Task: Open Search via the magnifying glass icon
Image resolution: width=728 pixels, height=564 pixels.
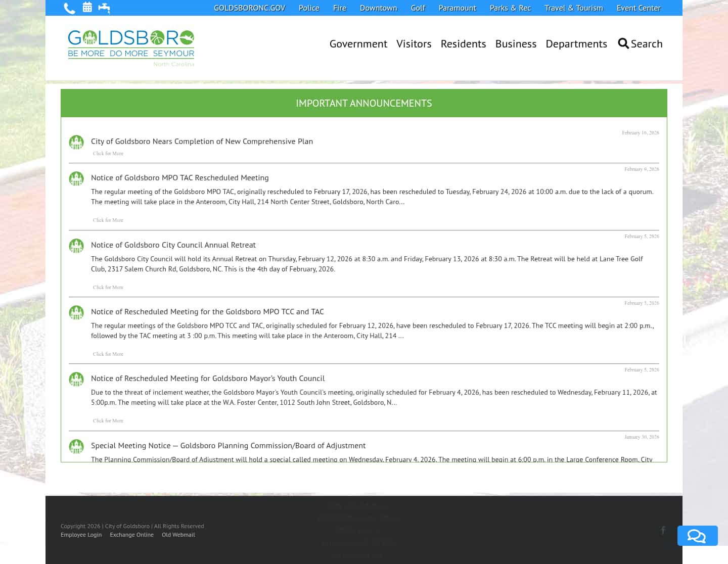Action: 623,43
